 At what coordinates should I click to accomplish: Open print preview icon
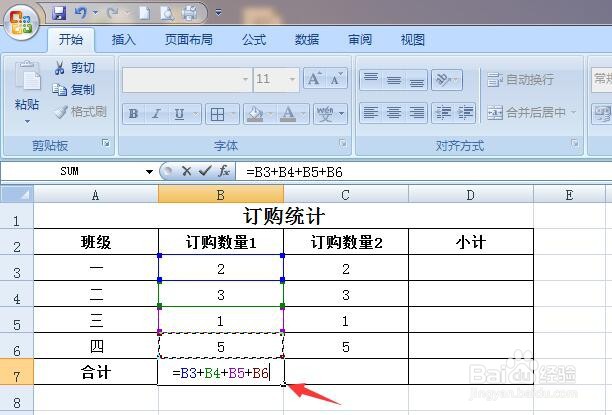(x=167, y=13)
